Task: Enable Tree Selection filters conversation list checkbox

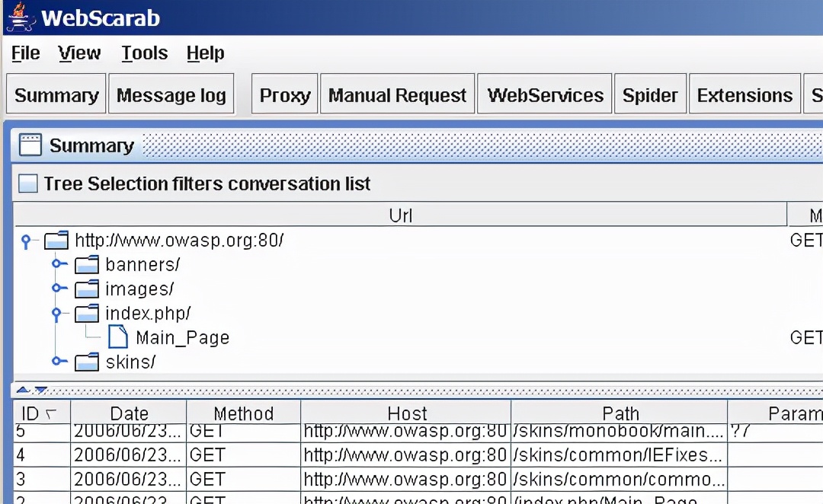Action: point(28,183)
